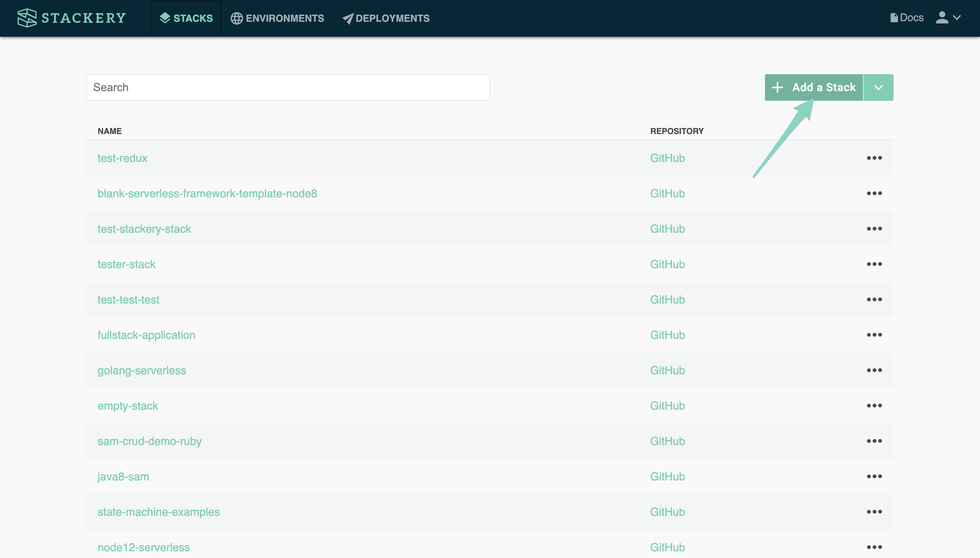The width and height of the screenshot is (980, 558).
Task: Switch to the Environments tab
Action: tap(277, 18)
